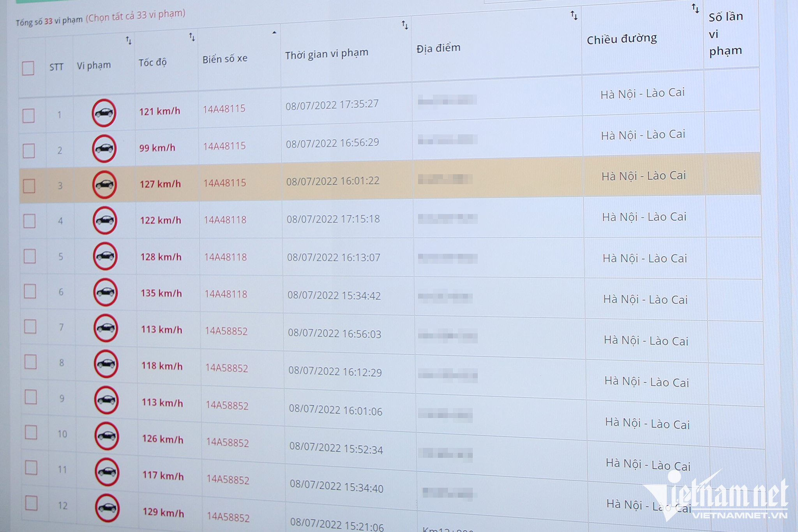Screen dimensions: 798x532
Task: Tick the checkbox for row 10
Action: point(31,432)
